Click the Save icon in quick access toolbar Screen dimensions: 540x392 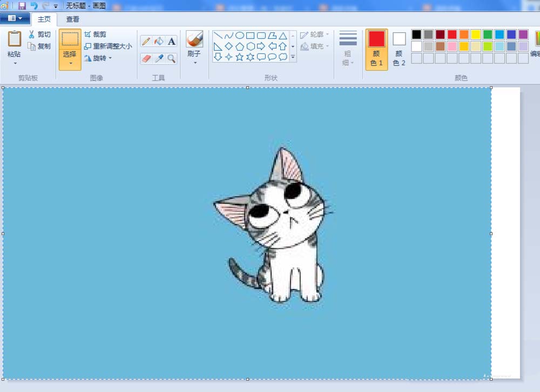22,5
